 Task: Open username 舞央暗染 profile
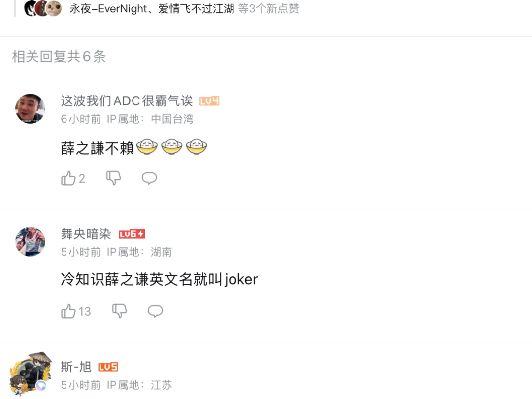click(86, 234)
